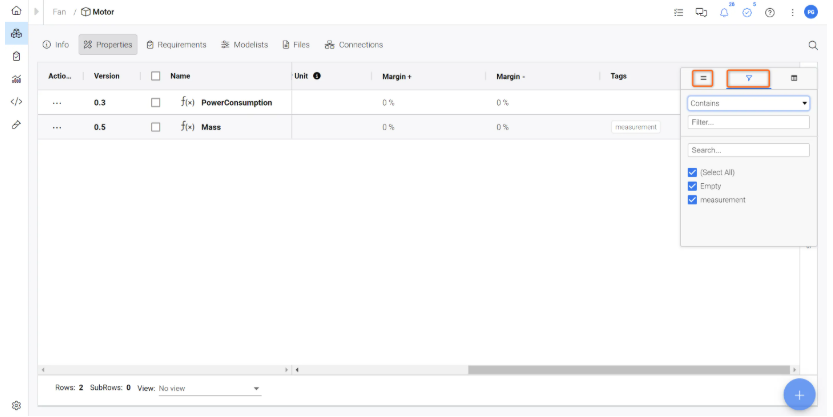
Task: Click the f(x) icon for Mass
Action: tap(188, 126)
